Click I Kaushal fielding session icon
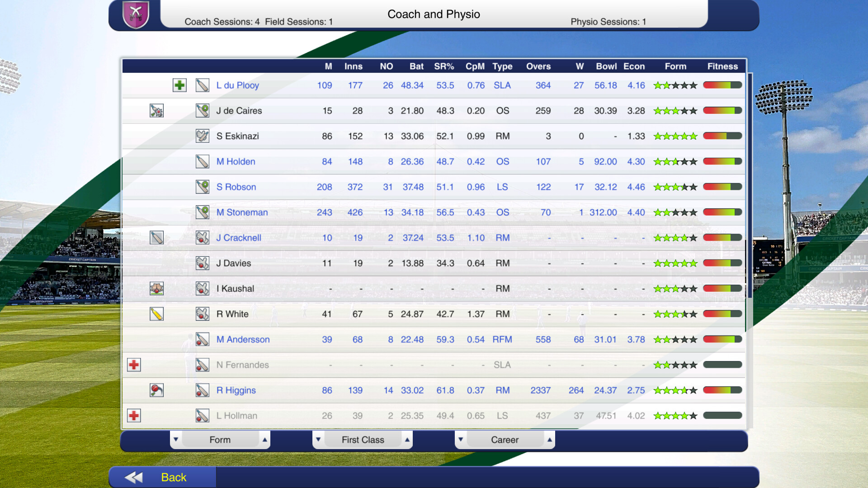Viewport: 868px width, 488px height. click(x=156, y=289)
